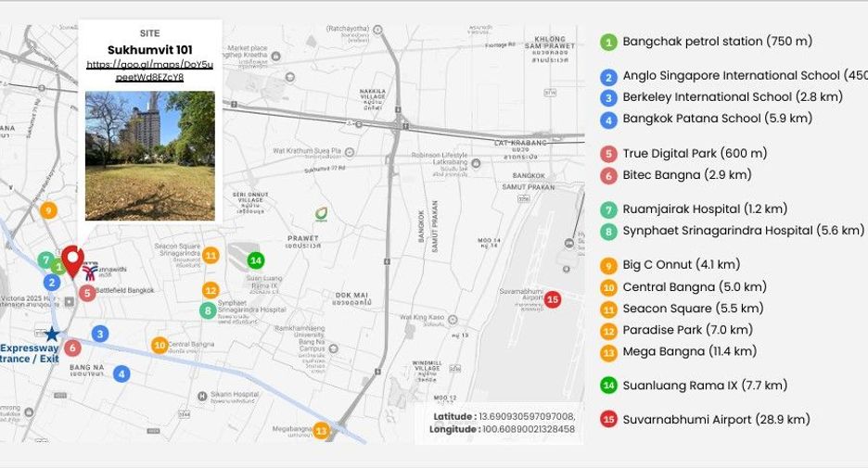
Task: Open the goo.gl maps link in the site card
Action: pyautogui.click(x=149, y=70)
